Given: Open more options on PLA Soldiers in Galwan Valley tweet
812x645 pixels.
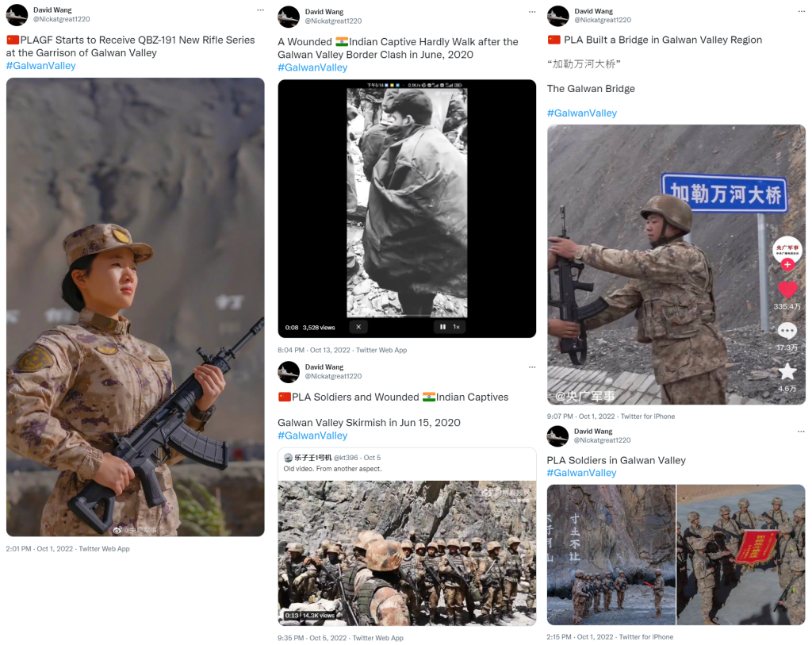Looking at the screenshot, I should pyautogui.click(x=801, y=431).
